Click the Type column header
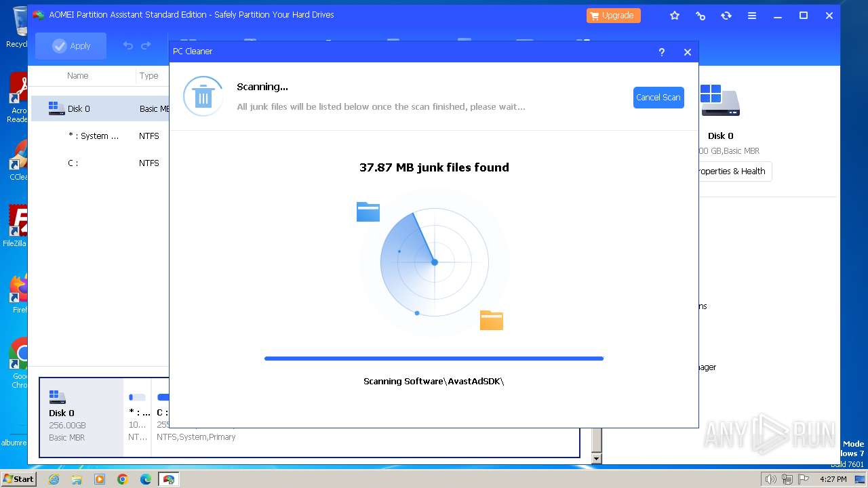 tap(149, 76)
